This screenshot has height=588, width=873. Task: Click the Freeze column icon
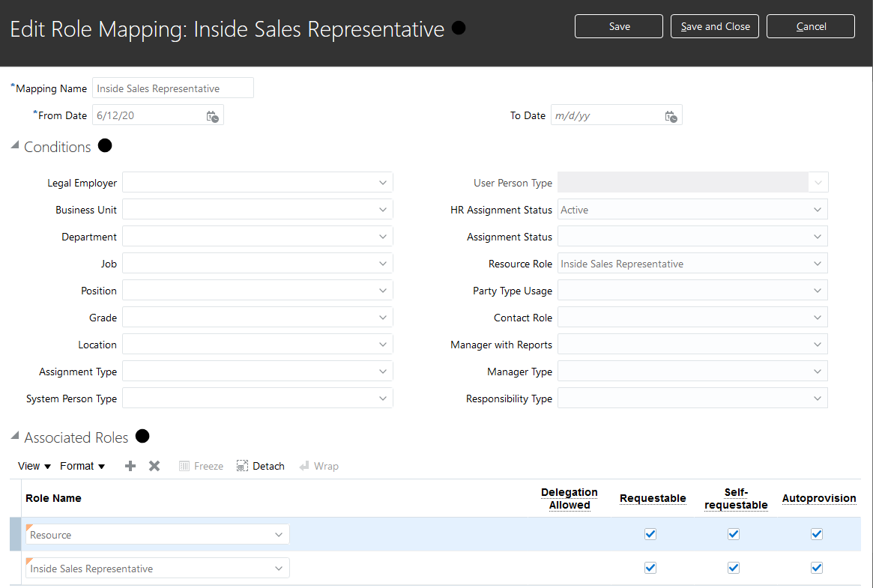pos(184,466)
